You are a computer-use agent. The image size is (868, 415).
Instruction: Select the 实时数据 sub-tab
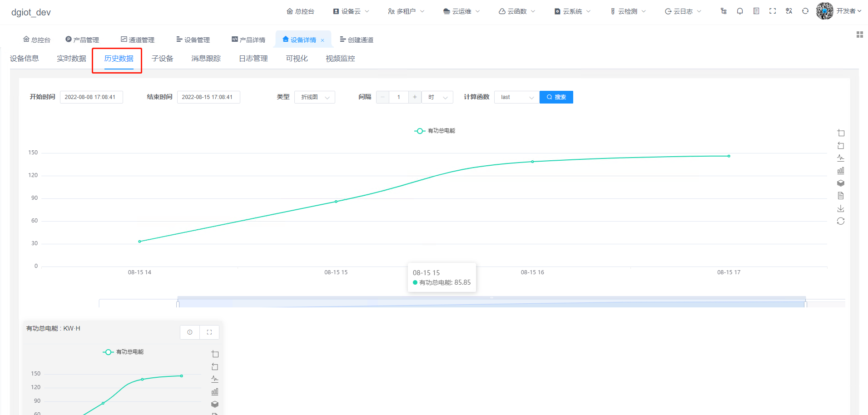click(71, 59)
